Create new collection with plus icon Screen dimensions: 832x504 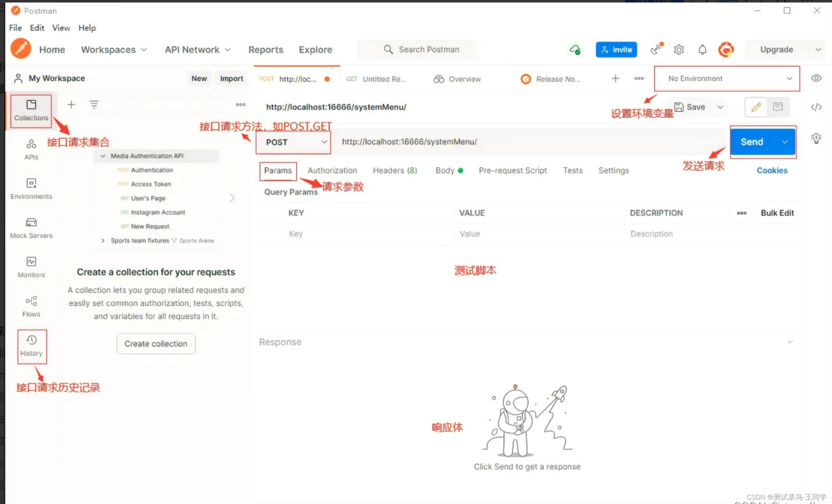coord(71,105)
